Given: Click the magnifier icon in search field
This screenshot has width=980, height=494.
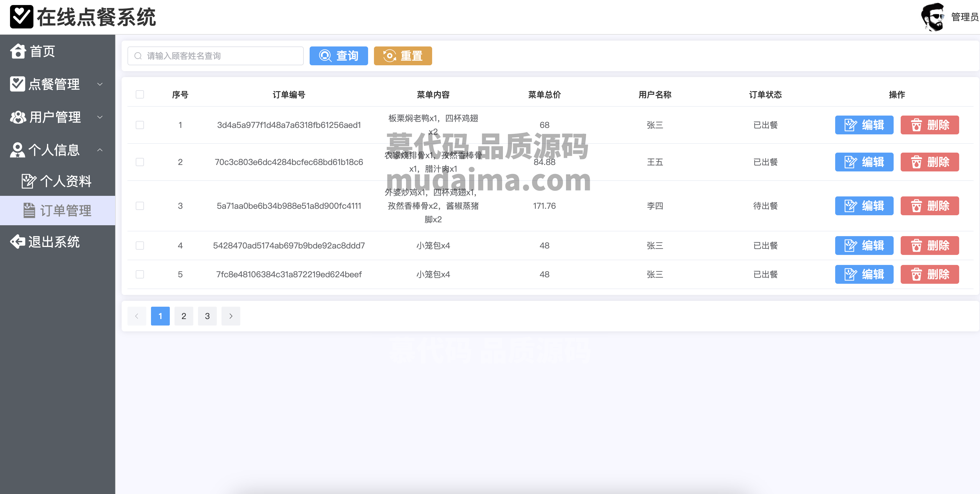Looking at the screenshot, I should click(138, 56).
